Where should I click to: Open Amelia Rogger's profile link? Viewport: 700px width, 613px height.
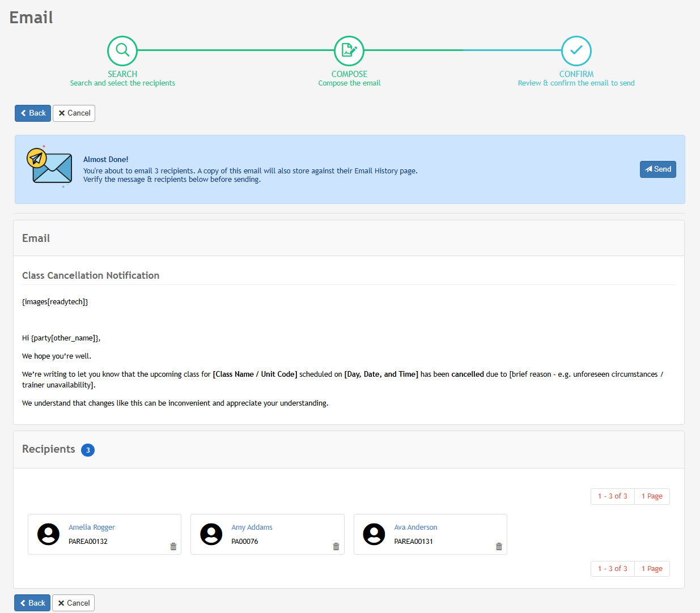(x=92, y=527)
